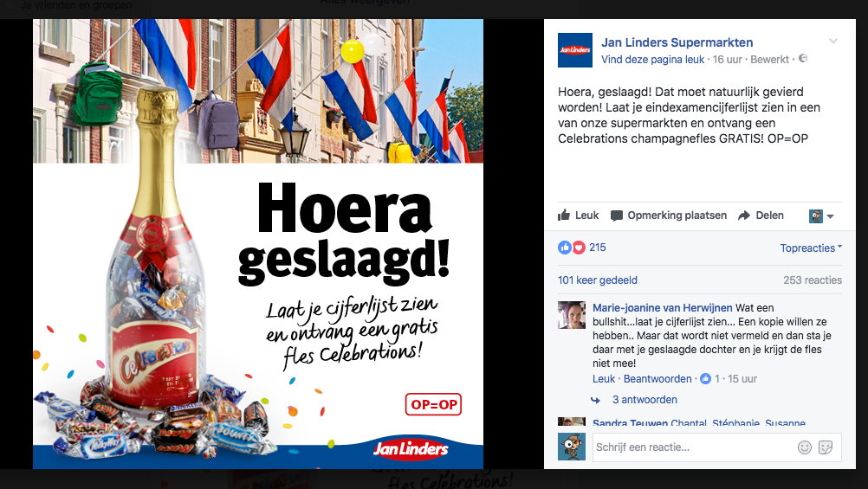Screen dimensions: 868x489
Task: Click the Hoera geslaagd promotional image
Action: click(x=258, y=244)
